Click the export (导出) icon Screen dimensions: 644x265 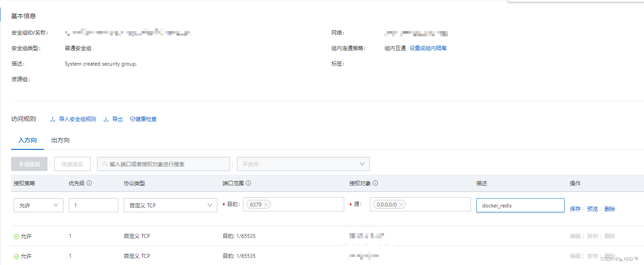point(106,119)
